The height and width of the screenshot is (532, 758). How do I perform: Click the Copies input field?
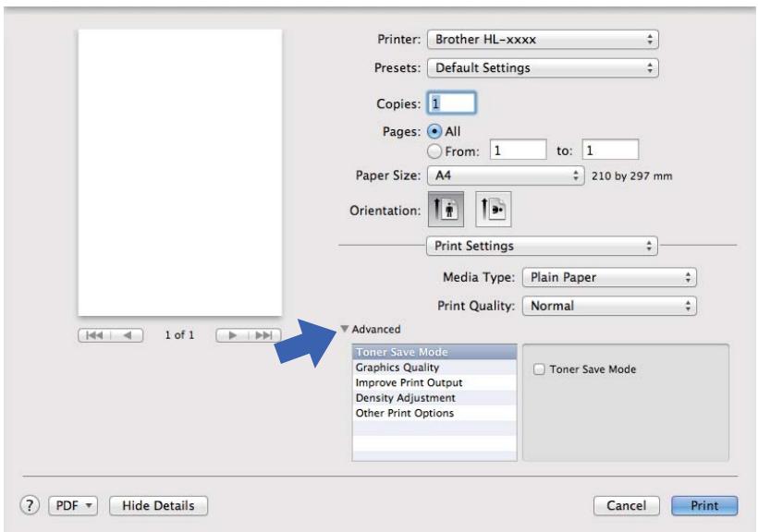[x=451, y=103]
